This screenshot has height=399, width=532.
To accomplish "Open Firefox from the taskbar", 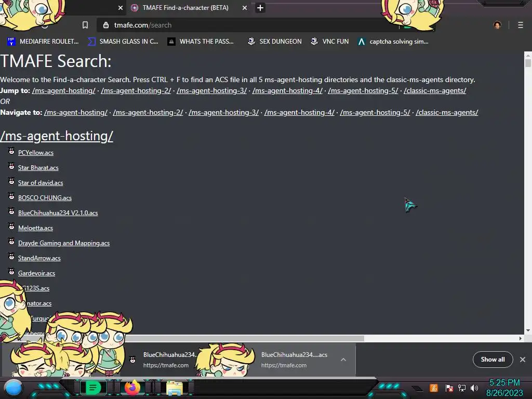I will pyautogui.click(x=132, y=388).
